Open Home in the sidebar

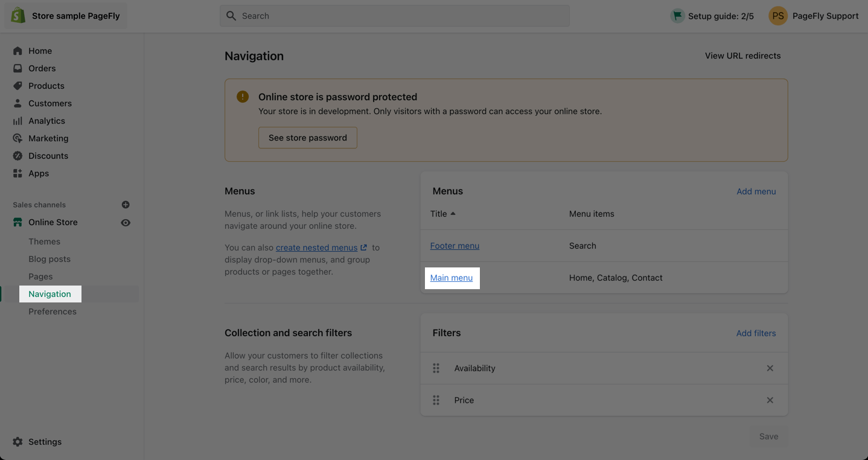[x=40, y=51]
